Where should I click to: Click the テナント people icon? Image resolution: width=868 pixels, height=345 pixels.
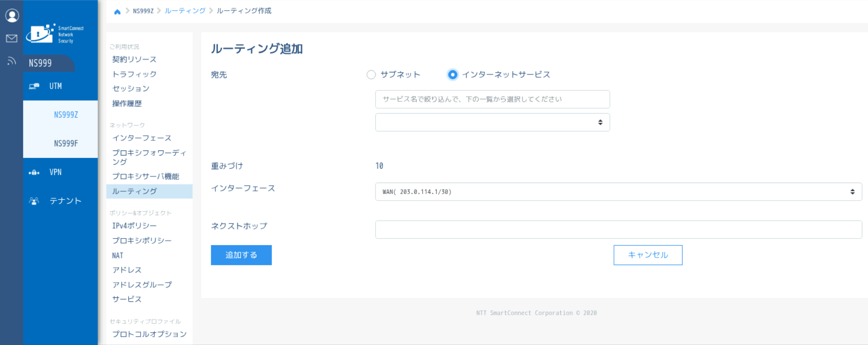(34, 201)
